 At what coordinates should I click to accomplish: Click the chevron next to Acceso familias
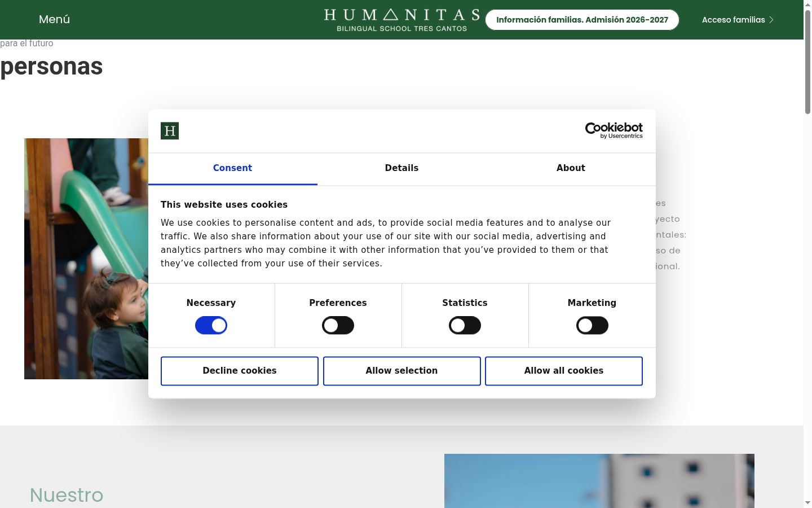[771, 20]
